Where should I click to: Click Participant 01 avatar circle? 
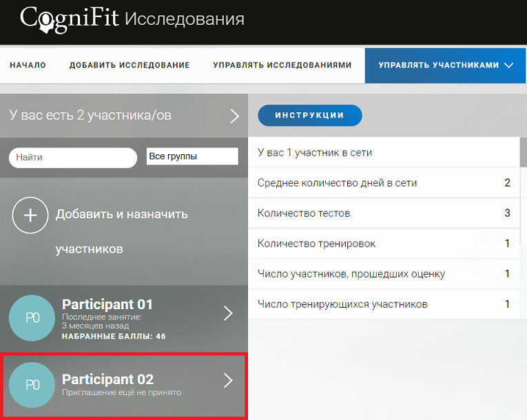(32, 318)
